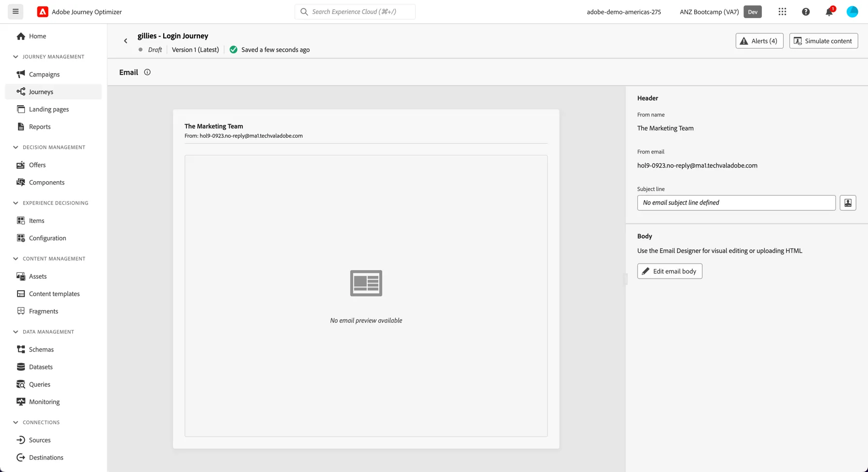Open Campaigns in sidebar
This screenshot has width=868, height=472.
click(53, 74)
